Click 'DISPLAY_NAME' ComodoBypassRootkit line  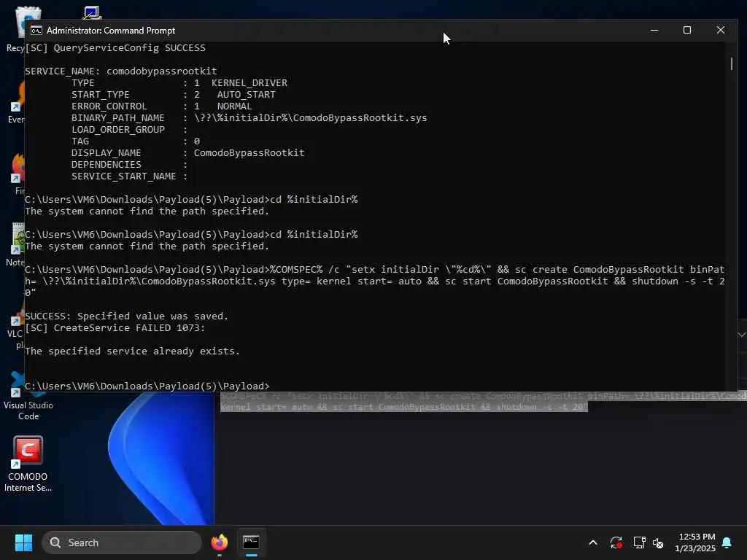pyautogui.click(x=187, y=153)
